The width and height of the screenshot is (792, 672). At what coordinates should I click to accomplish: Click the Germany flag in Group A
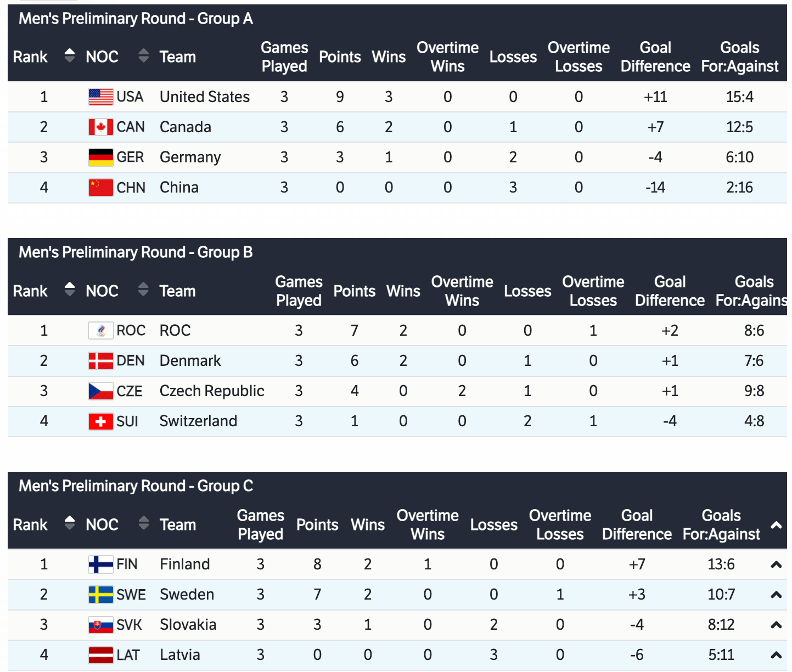(100, 157)
